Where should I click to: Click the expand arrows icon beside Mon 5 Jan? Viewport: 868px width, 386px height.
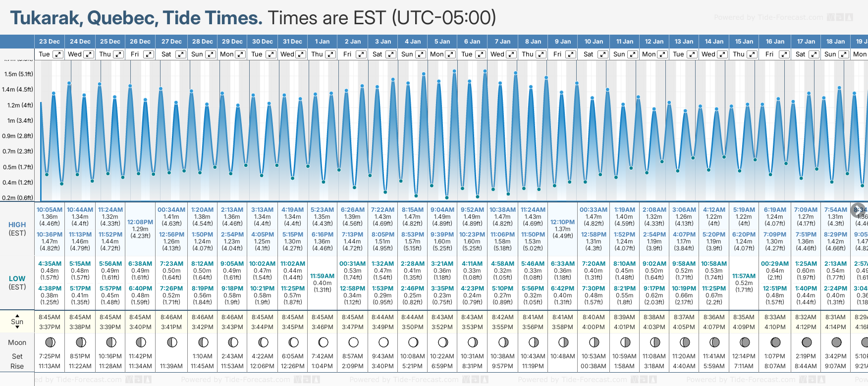(450, 54)
